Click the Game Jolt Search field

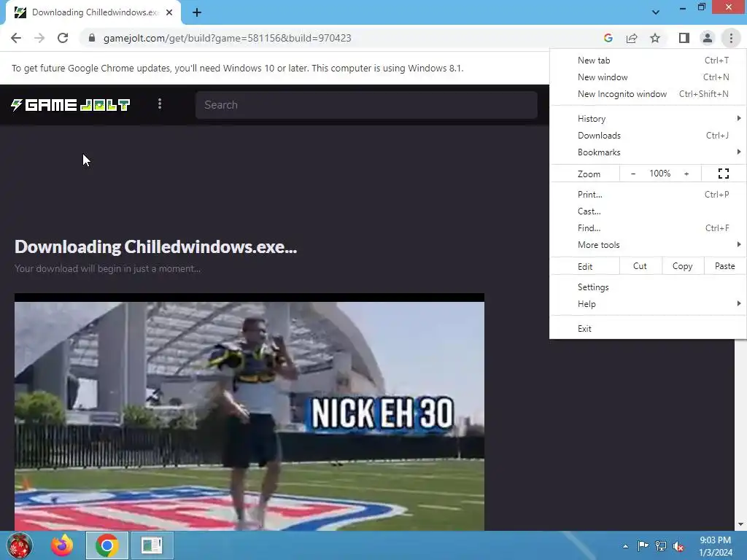366,105
